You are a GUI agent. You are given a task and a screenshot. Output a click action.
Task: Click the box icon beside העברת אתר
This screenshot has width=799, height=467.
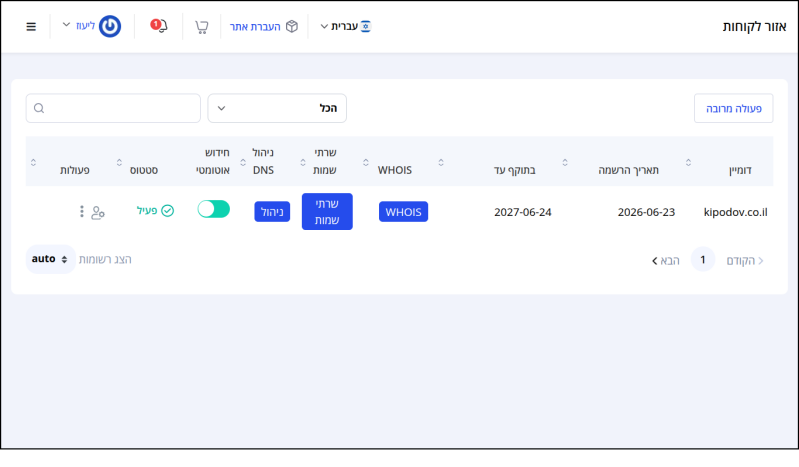[292, 27]
